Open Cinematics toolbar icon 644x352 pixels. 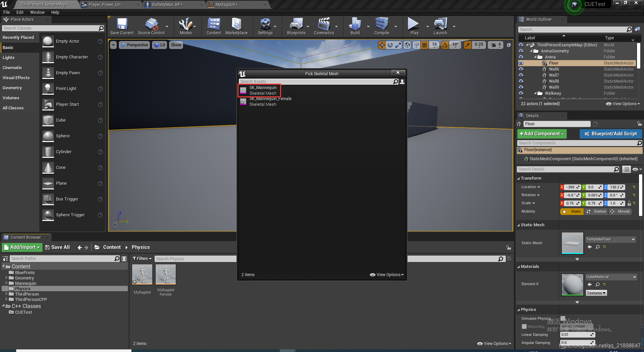[324, 26]
